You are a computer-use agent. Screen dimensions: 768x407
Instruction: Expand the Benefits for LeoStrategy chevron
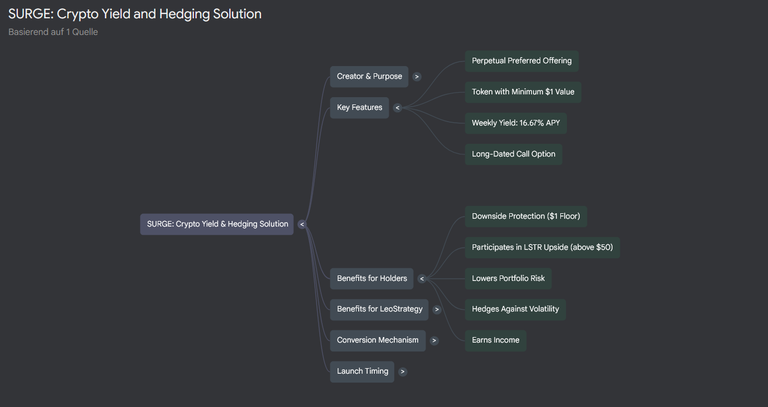(437, 310)
